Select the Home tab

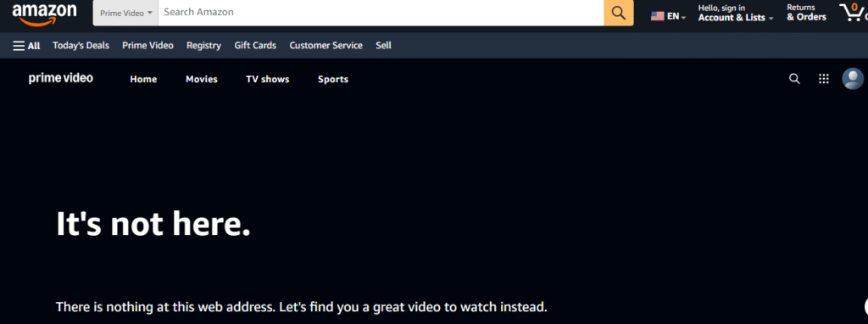point(143,79)
